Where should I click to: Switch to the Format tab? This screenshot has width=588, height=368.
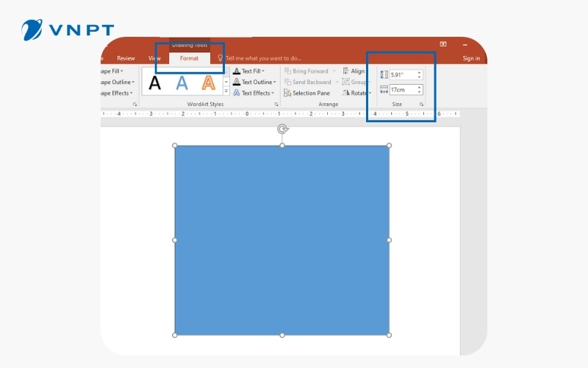point(189,58)
